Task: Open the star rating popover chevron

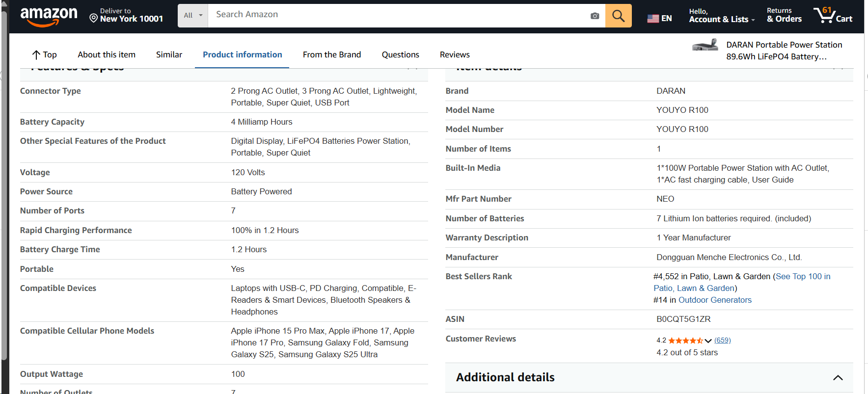Action: point(708,341)
